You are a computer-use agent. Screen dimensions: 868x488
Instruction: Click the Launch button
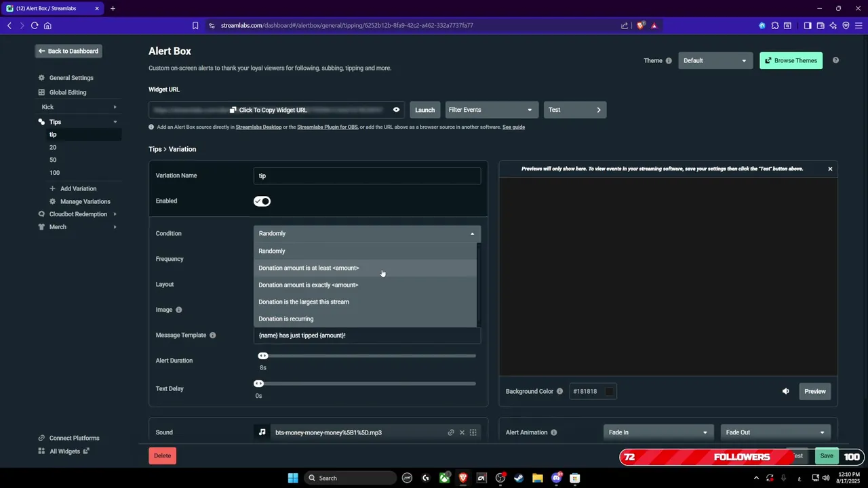pos(425,110)
